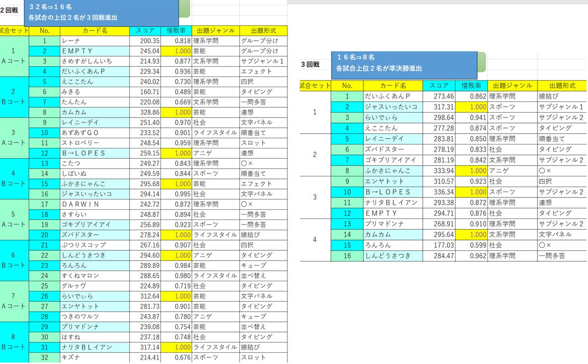
Task: Select the 3回戦 score cell '317.31'
Action: 439,107
